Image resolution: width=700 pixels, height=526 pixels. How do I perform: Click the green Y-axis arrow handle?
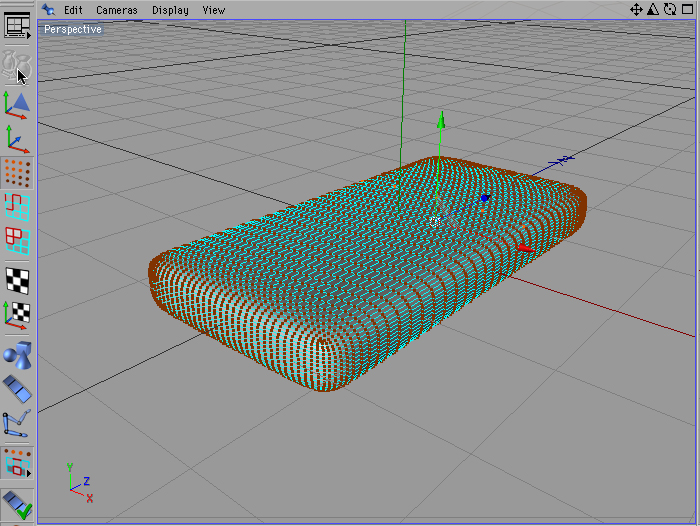[441, 121]
